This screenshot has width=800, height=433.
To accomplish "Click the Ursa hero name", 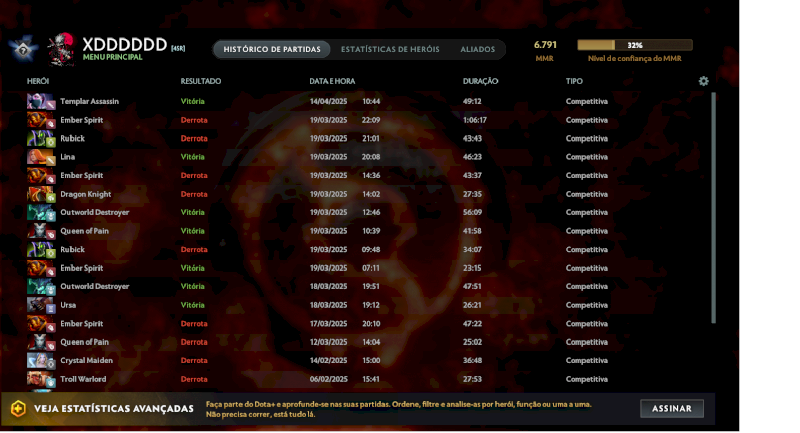I will (68, 305).
